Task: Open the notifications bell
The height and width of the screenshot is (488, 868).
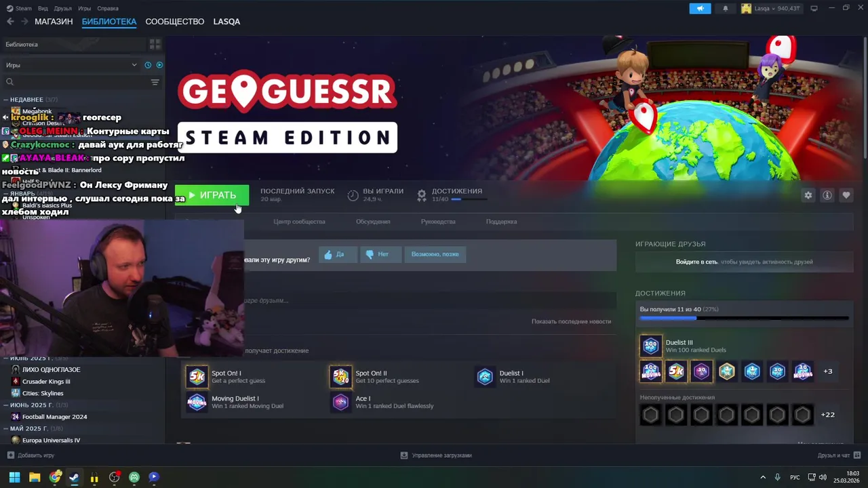Action: pos(726,8)
